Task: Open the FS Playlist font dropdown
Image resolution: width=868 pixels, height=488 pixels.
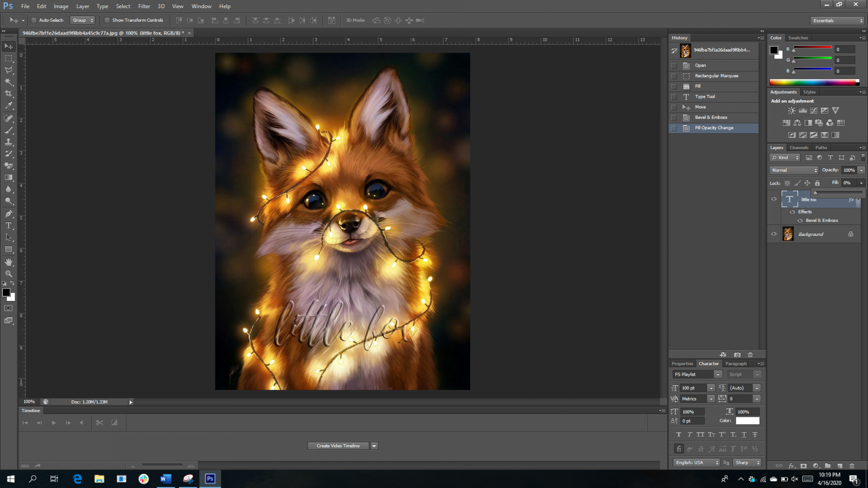Action: 718,375
